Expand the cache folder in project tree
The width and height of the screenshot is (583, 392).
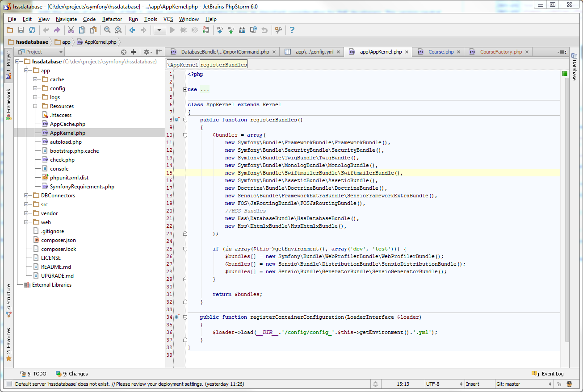click(x=35, y=79)
